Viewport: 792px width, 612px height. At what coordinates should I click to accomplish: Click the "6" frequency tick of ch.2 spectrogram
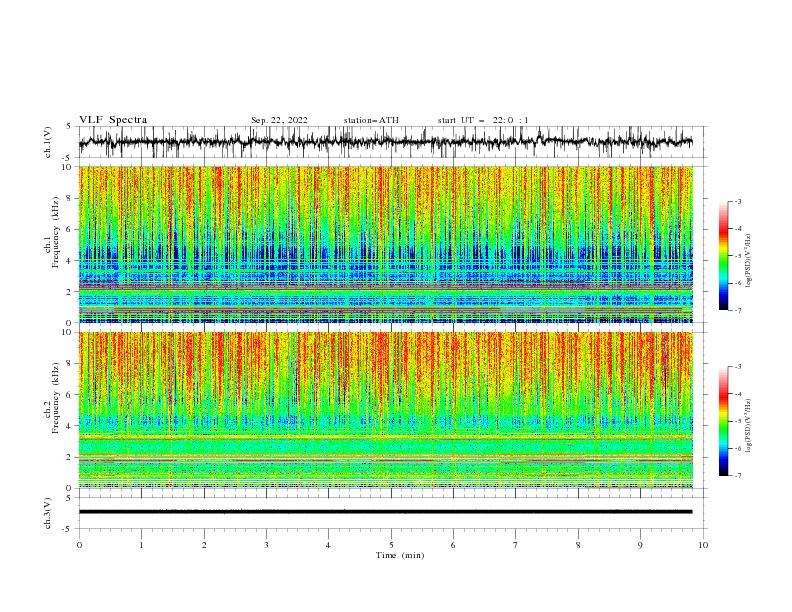(71, 395)
